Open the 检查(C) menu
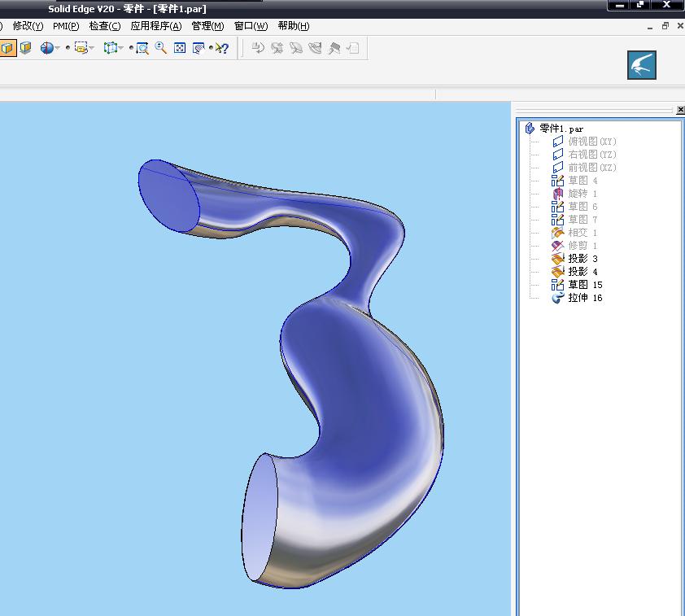Screen dimensions: 685x616 click(105, 26)
